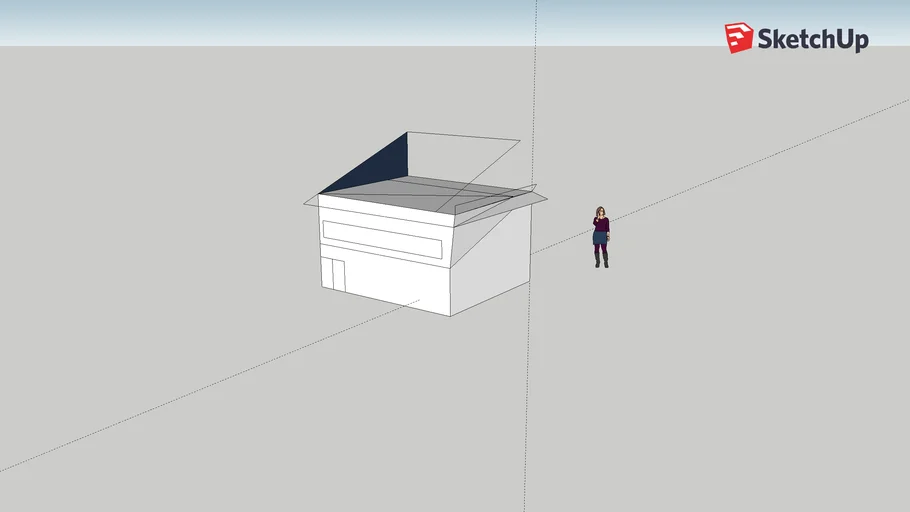The width and height of the screenshot is (910, 512).
Task: Select the right side wall of the house
Action: click(490, 261)
